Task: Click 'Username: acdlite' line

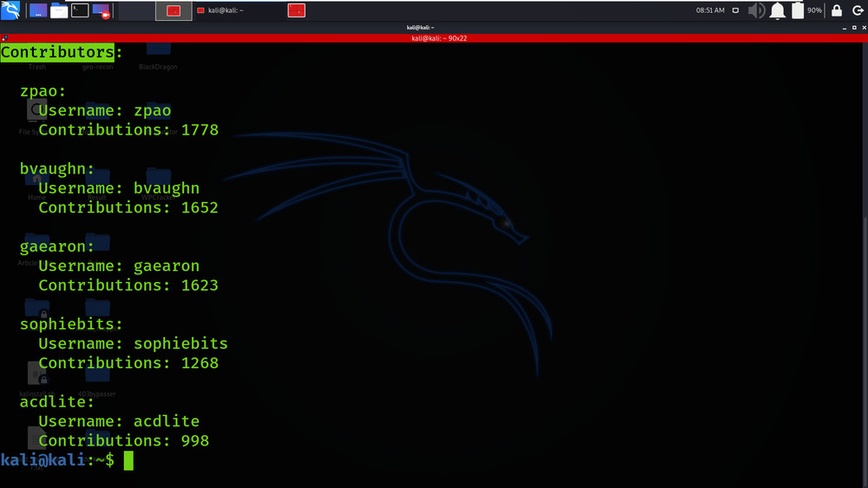Action: [119, 421]
